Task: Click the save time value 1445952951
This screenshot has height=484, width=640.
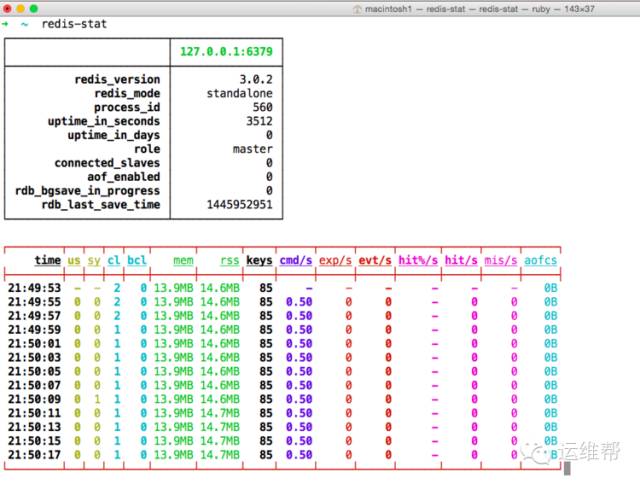Action: (x=240, y=204)
